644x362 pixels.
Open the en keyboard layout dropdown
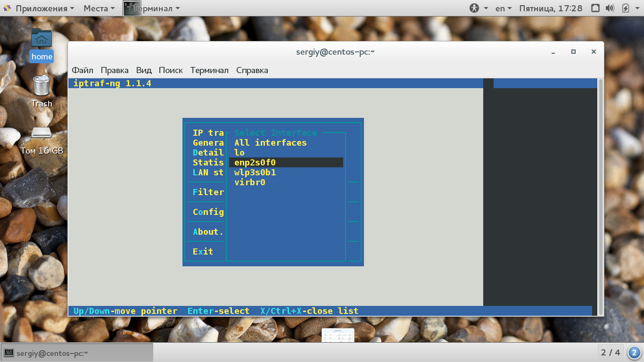(503, 8)
